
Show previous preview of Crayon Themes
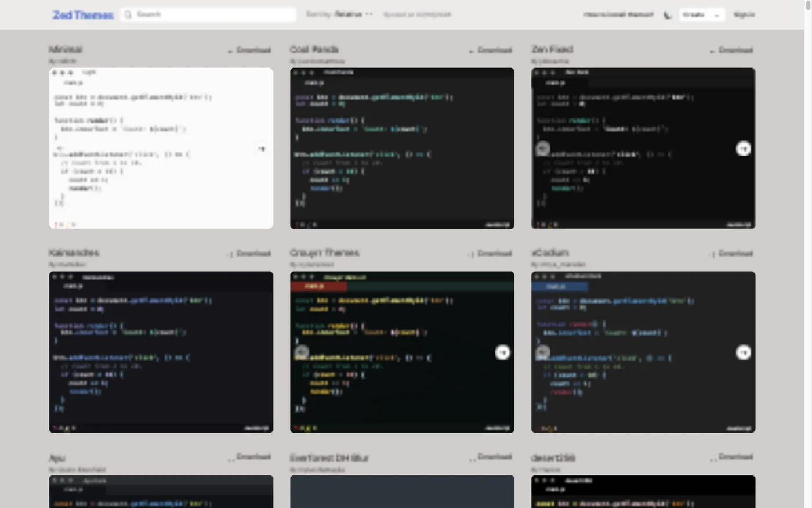[x=302, y=352]
